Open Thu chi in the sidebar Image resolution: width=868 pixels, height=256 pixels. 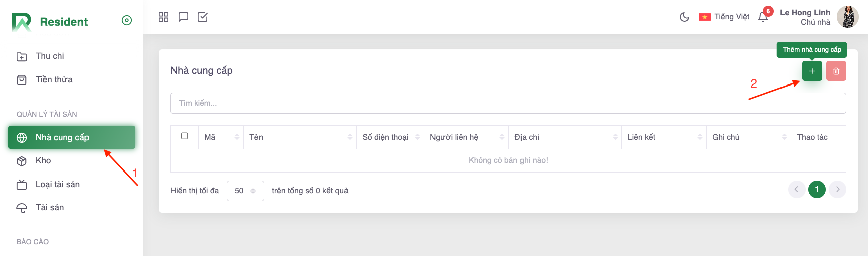coord(50,56)
